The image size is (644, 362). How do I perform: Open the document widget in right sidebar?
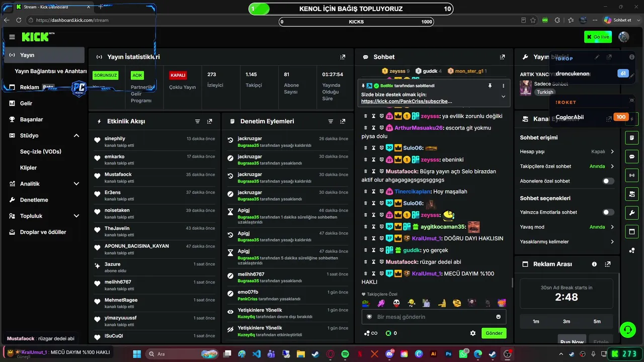click(632, 137)
